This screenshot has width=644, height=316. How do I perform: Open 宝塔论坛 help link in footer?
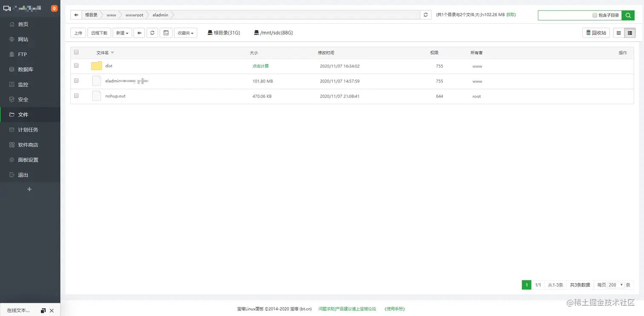347,309
